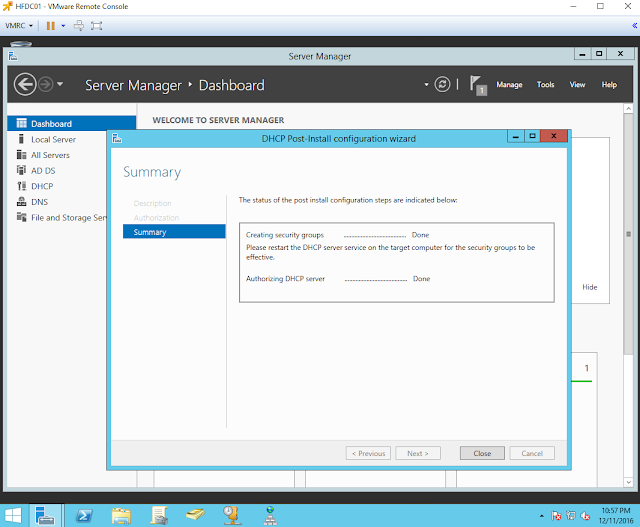The width and height of the screenshot is (640, 527).
Task: Click the Action Center flag tray icon
Action: (x=556, y=516)
